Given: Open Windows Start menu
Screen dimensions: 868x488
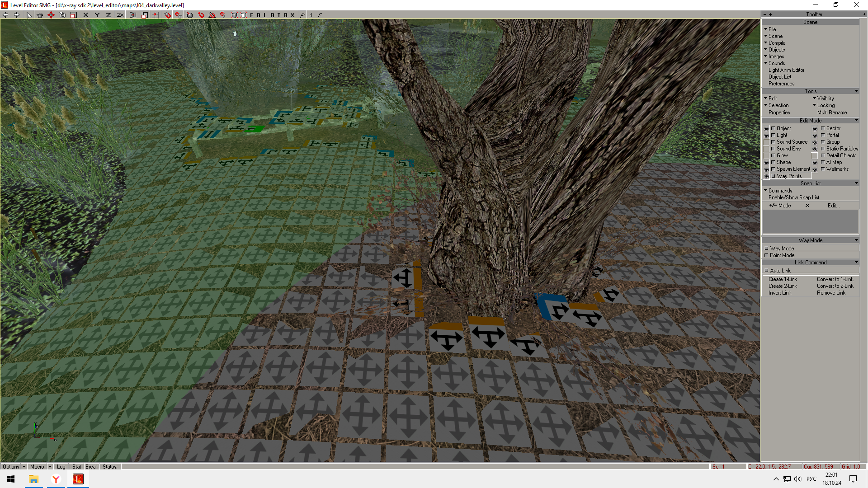Looking at the screenshot, I should click(x=11, y=479).
